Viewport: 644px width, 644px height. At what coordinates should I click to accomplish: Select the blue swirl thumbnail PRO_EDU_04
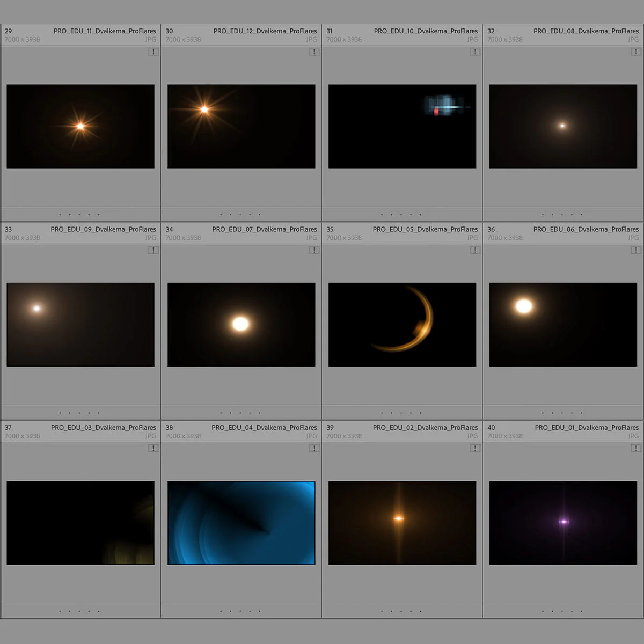(241, 523)
